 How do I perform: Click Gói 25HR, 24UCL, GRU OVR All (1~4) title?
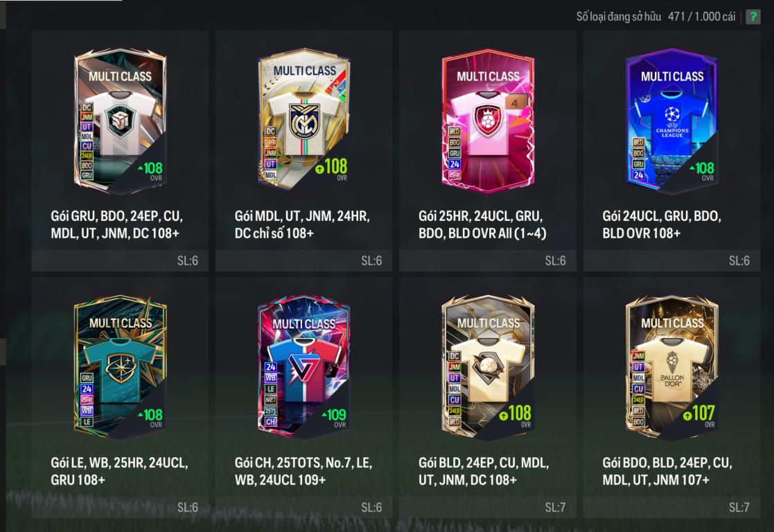tap(482, 224)
